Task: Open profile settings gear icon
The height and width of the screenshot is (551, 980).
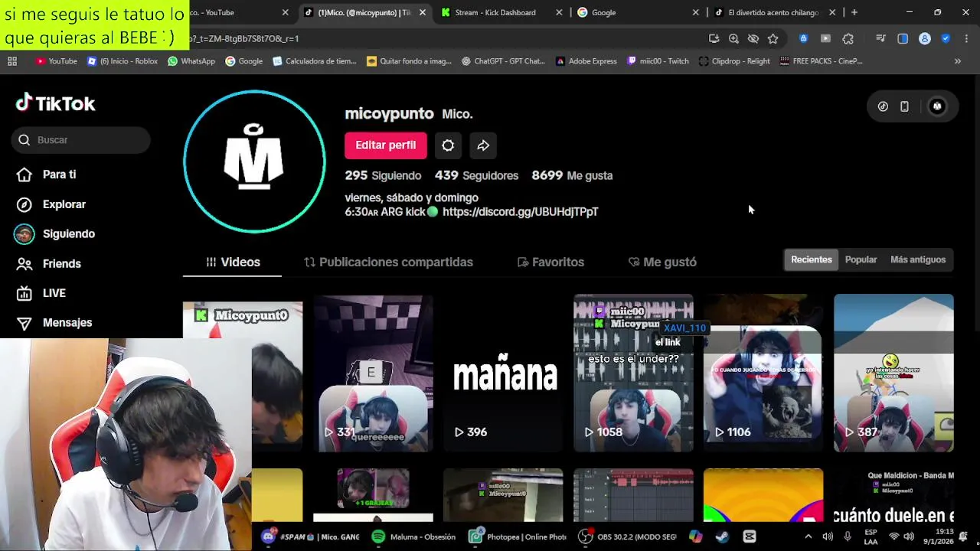Action: 448,145
